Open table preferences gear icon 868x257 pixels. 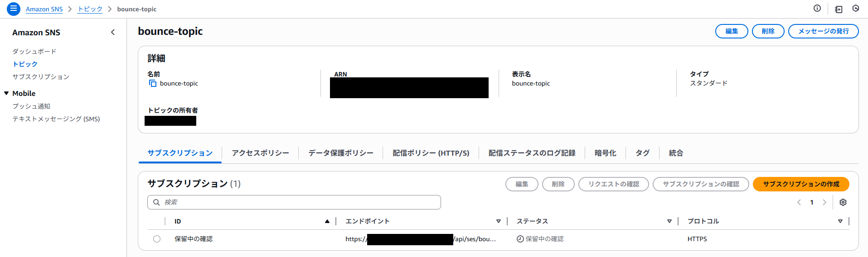[843, 202]
